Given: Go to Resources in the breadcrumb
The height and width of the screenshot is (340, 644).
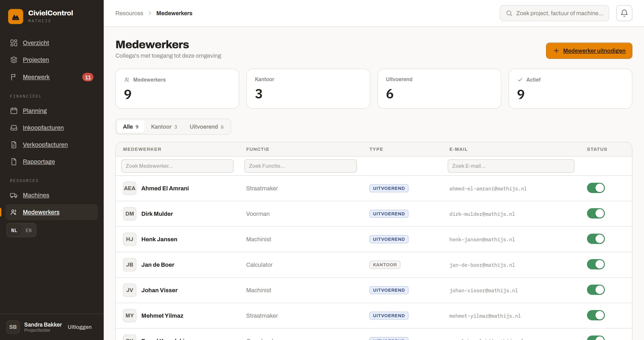Looking at the screenshot, I should (129, 13).
